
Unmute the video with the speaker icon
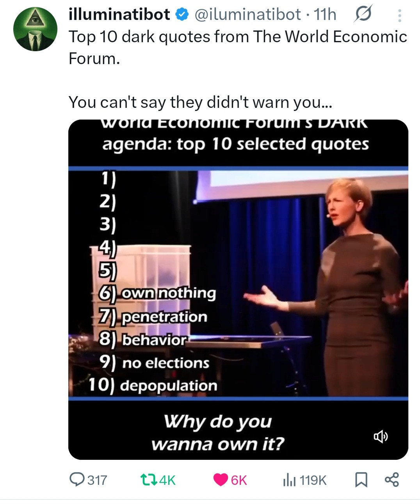coord(381,436)
